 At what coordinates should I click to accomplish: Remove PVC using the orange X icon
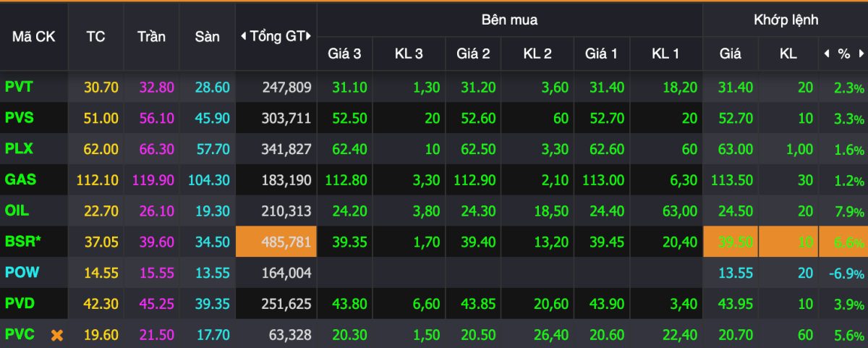[x=56, y=335]
